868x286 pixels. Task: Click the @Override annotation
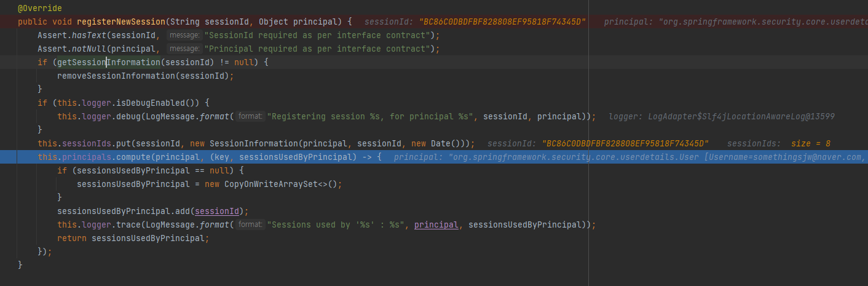(x=40, y=8)
